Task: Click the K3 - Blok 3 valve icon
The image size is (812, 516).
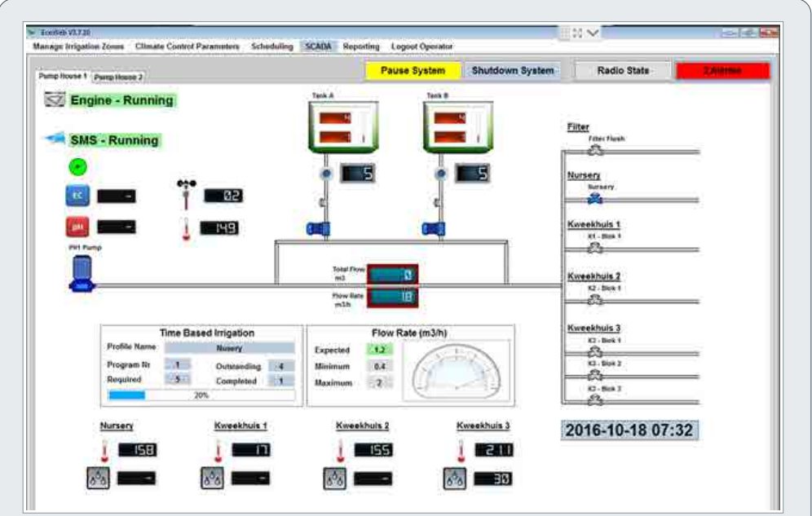Action: [595, 400]
